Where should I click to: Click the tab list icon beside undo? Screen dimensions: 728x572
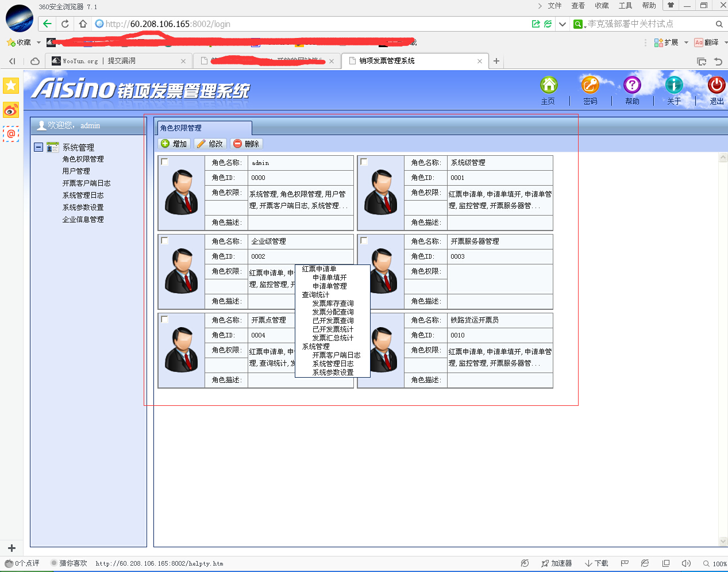coord(702,61)
